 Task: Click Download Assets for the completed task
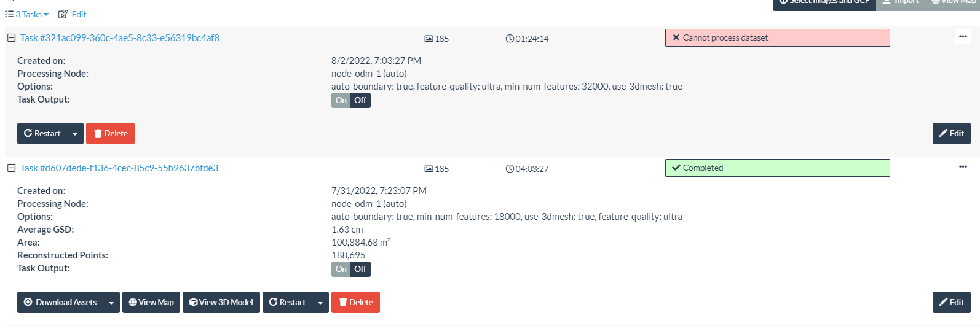60,303
